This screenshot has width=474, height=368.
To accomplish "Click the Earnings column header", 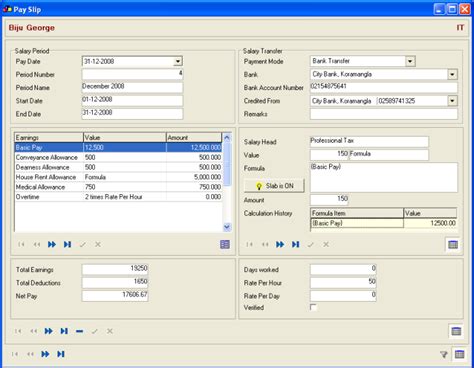I will [x=49, y=137].
